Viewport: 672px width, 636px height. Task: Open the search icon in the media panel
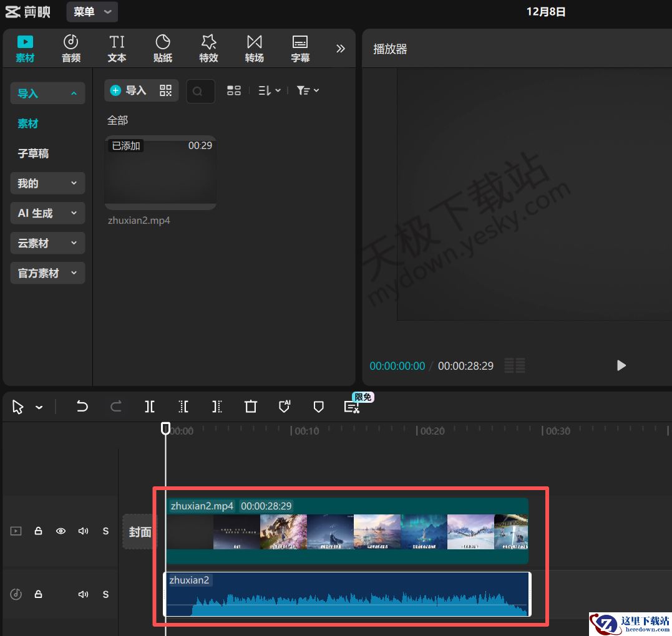click(198, 91)
